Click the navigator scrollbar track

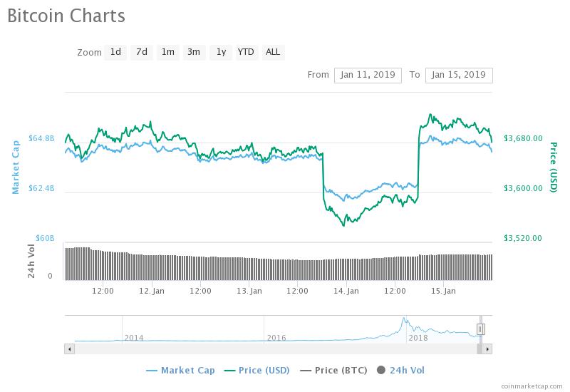(x=276, y=349)
